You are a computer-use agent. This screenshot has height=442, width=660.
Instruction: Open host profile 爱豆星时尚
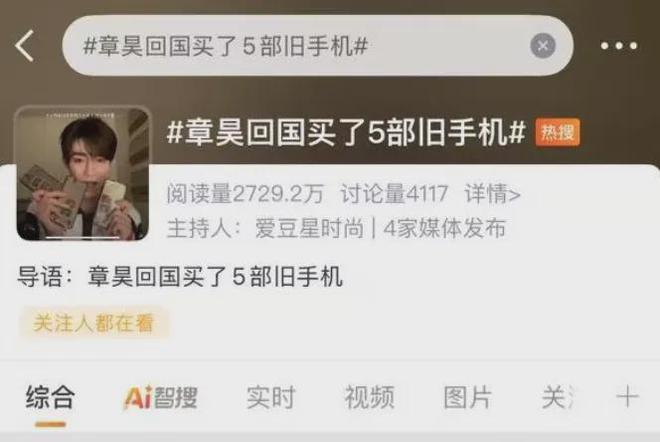(309, 229)
